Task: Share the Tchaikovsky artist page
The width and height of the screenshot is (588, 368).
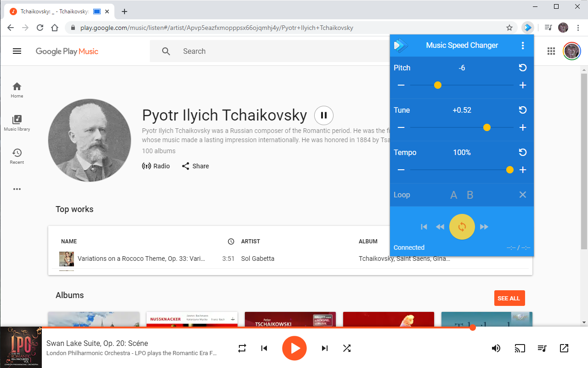Action: coord(195,166)
